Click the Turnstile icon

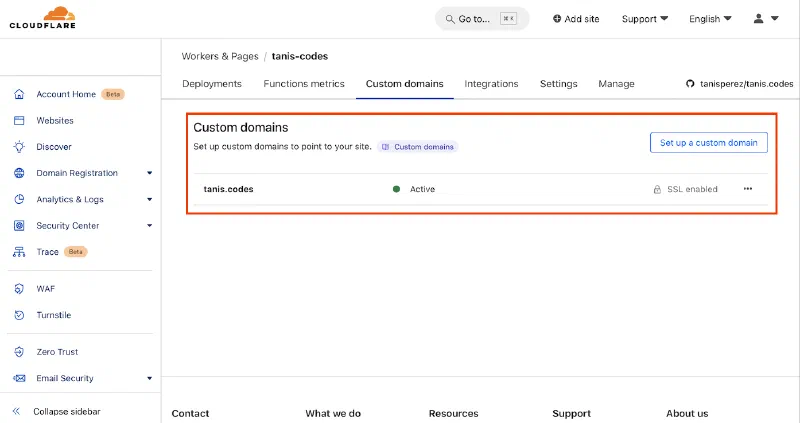[19, 315]
